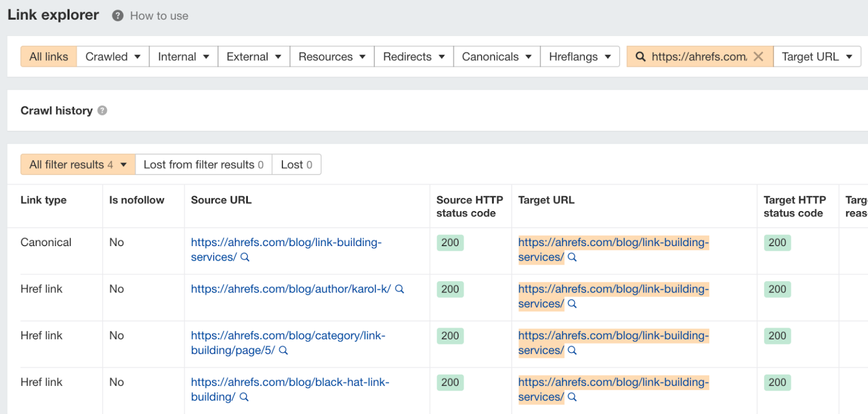Click the Source URL column header

click(221, 200)
